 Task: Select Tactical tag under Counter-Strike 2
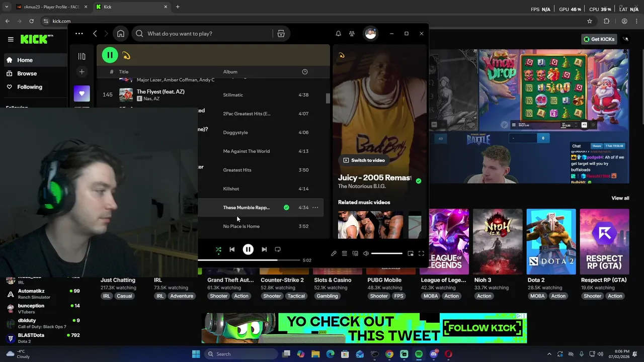pos(296,296)
